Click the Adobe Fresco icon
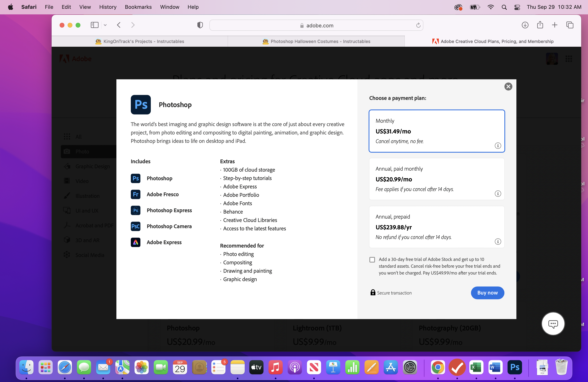 click(x=135, y=194)
